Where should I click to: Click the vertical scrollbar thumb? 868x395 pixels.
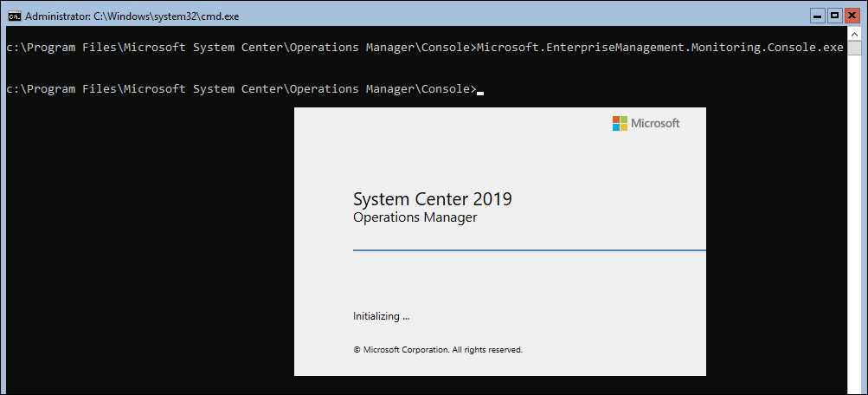pos(854,48)
